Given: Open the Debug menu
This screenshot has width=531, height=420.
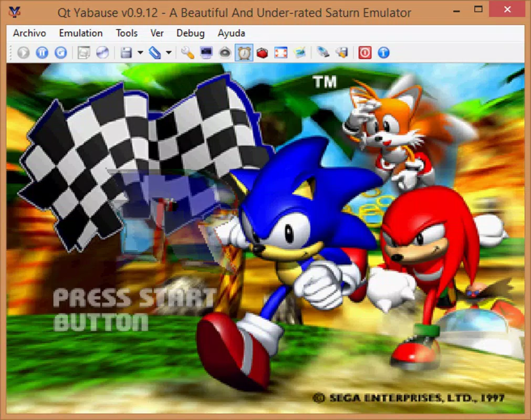Looking at the screenshot, I should tap(190, 33).
